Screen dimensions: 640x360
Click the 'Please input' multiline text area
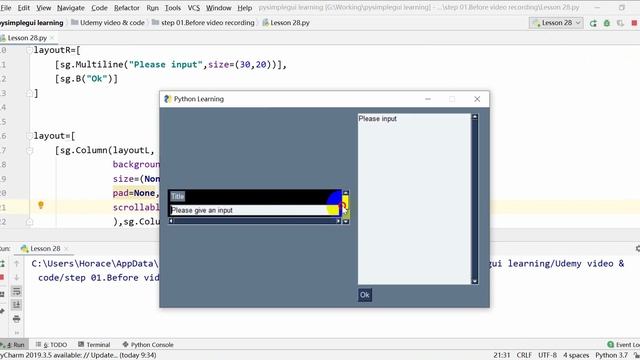(x=414, y=199)
